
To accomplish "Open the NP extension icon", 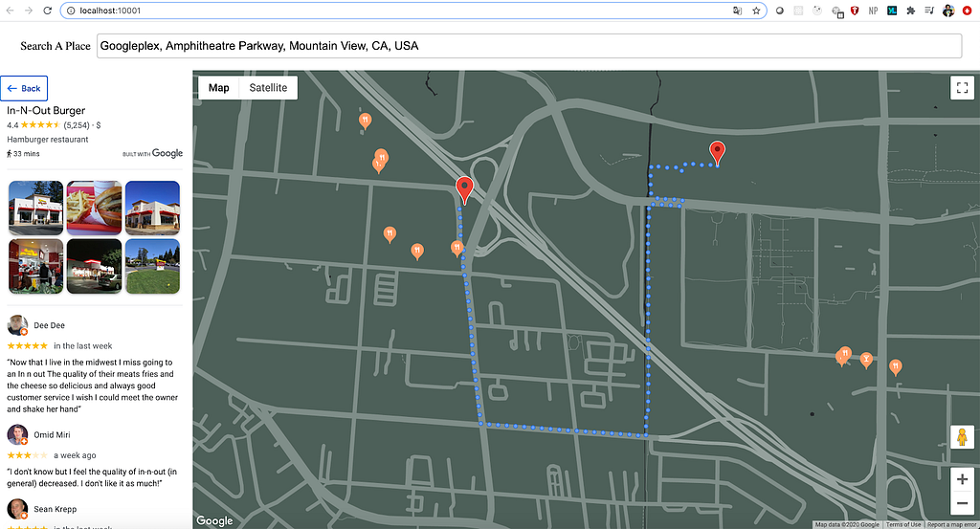I will click(x=873, y=11).
